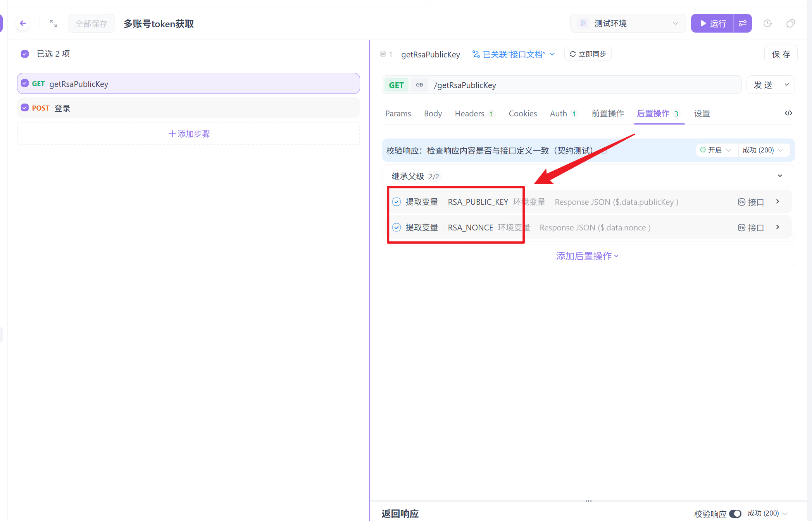
Task: Open run settings sliders icon
Action: point(743,24)
